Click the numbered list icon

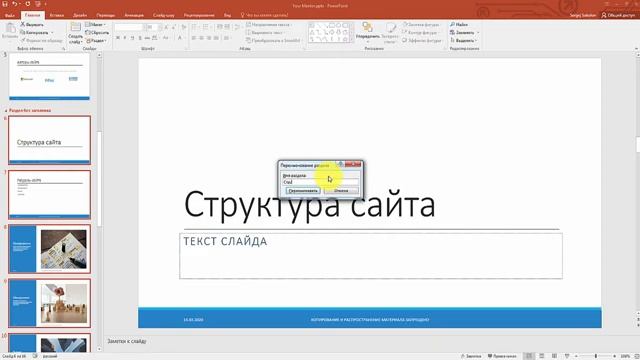[207, 27]
